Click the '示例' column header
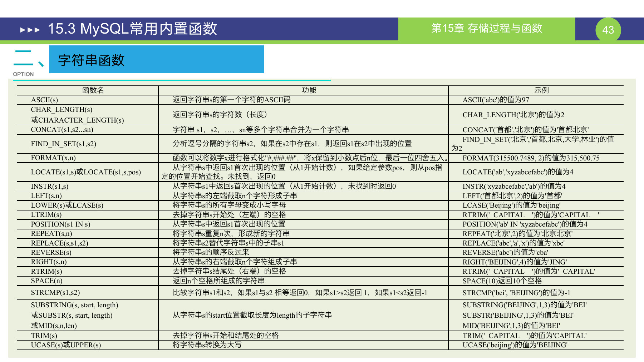Screen dimensions: 644x362 (x=541, y=90)
